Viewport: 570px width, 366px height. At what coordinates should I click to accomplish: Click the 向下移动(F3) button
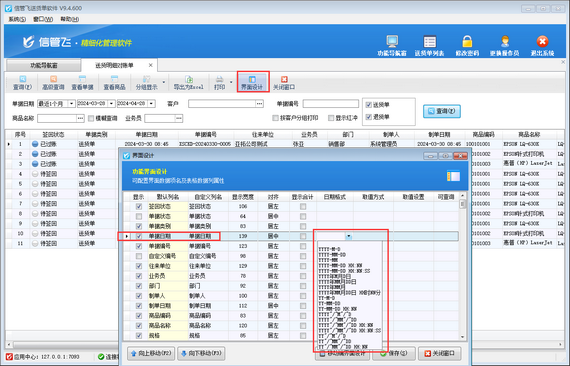click(x=201, y=353)
